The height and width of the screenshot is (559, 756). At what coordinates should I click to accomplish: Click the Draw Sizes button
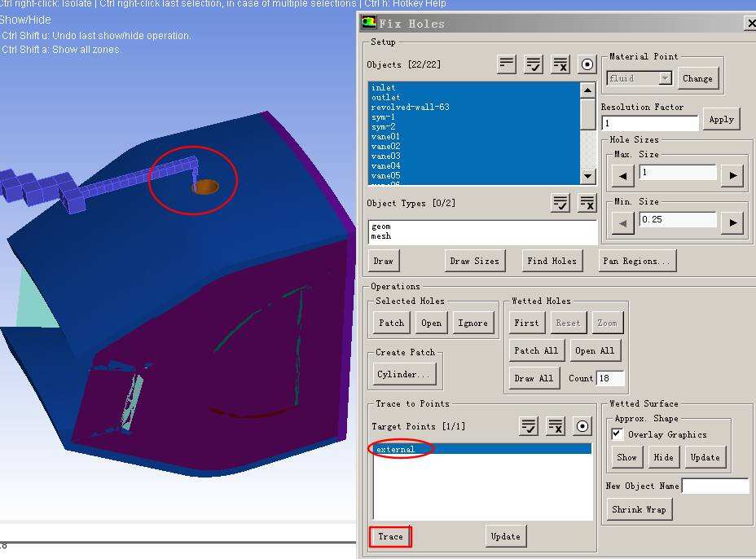click(x=474, y=261)
